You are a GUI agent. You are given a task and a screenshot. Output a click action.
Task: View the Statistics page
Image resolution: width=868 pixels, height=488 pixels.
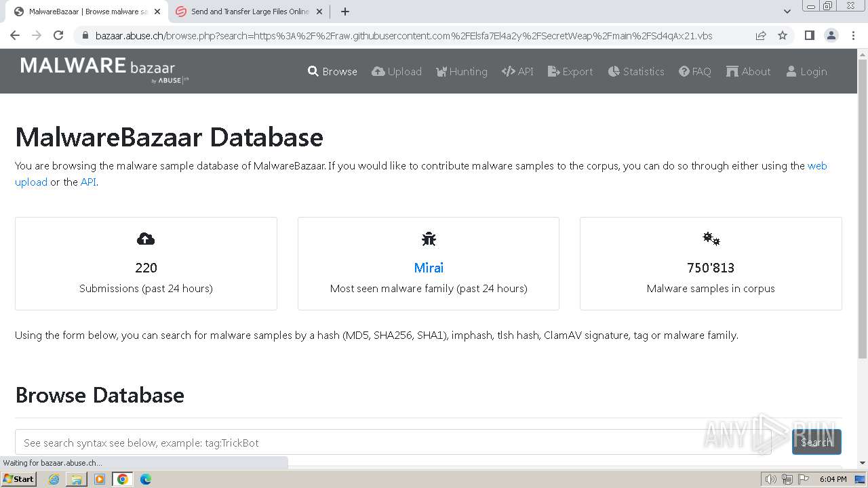(636, 71)
